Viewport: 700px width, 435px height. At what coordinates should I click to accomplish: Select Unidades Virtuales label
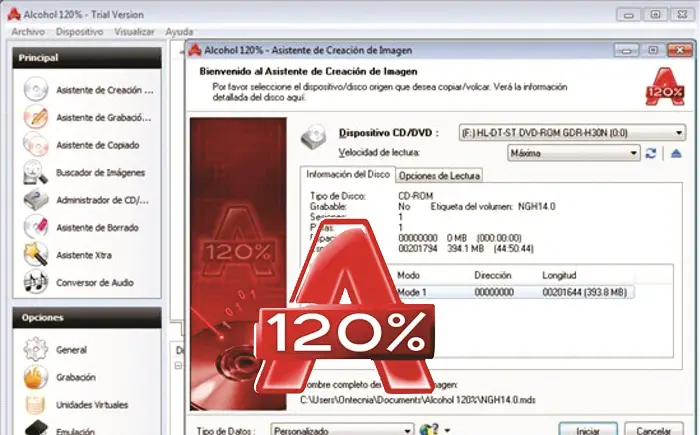[x=92, y=405]
